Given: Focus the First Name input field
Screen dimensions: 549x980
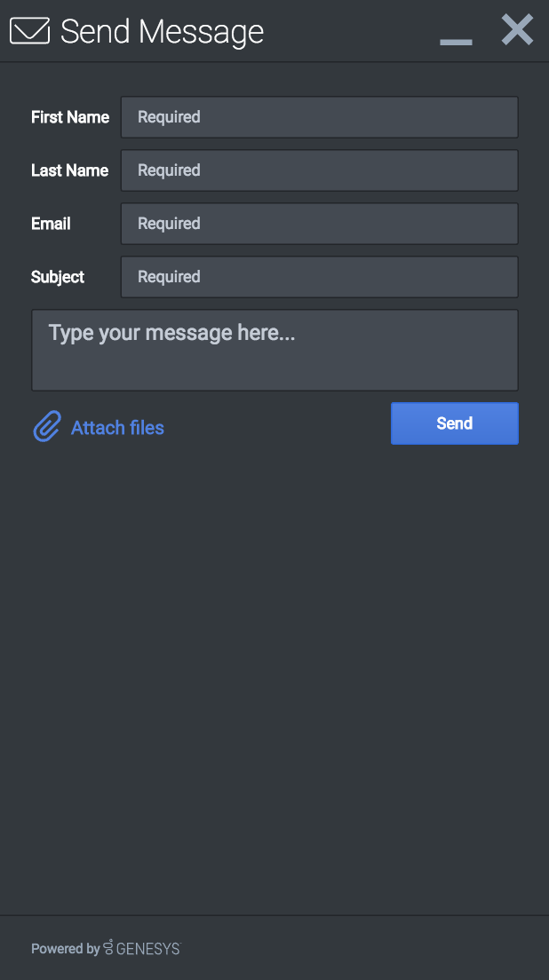Looking at the screenshot, I should click(x=319, y=117).
